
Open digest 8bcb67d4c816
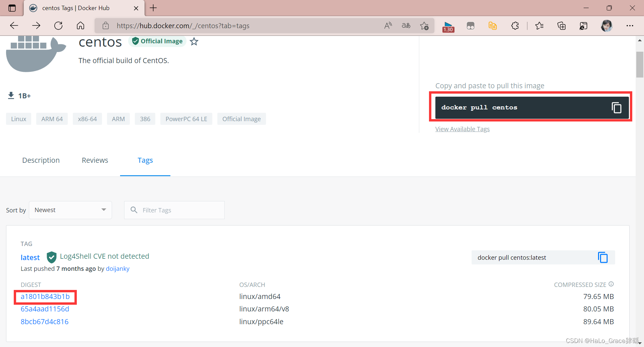point(45,322)
